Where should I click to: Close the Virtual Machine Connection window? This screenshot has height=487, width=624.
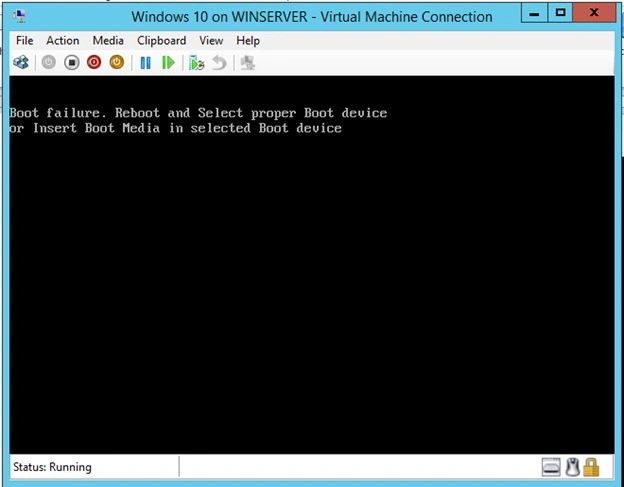coord(594,13)
